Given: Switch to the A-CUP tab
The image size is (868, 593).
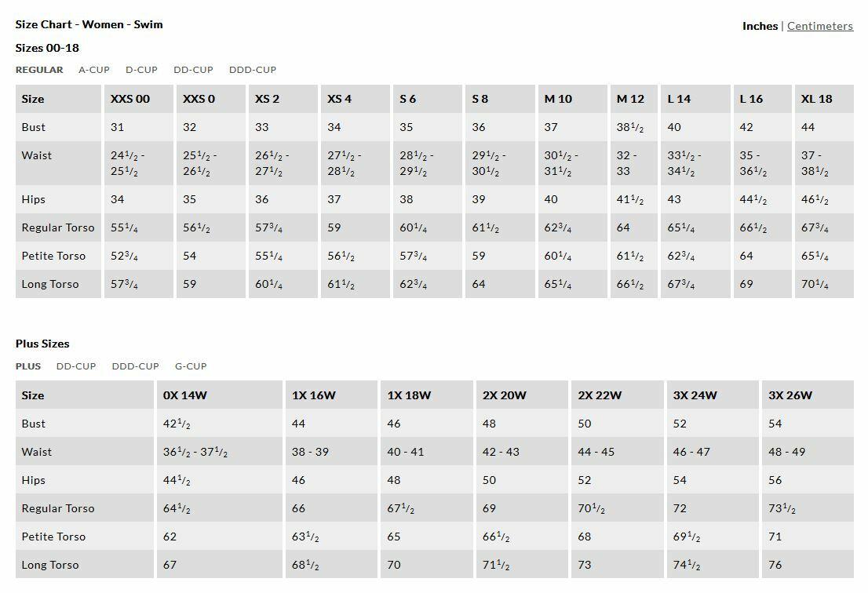Looking at the screenshot, I should (94, 70).
